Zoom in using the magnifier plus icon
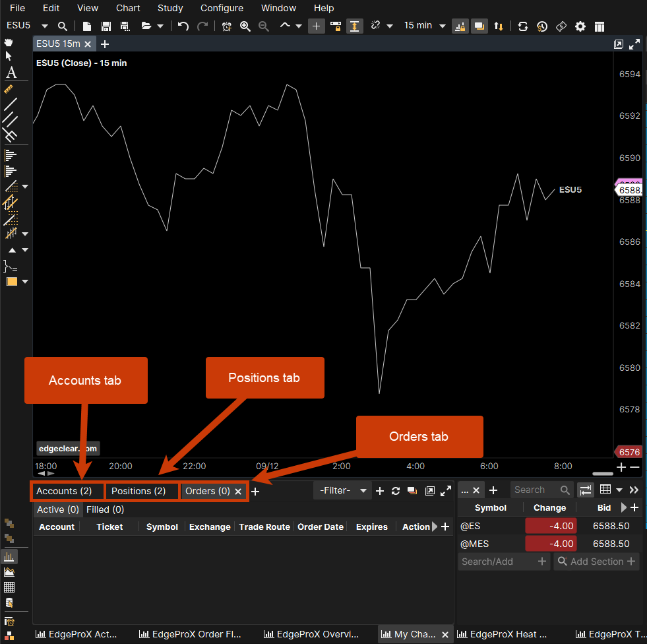Screen dimensions: 647x644 pyautogui.click(x=245, y=26)
